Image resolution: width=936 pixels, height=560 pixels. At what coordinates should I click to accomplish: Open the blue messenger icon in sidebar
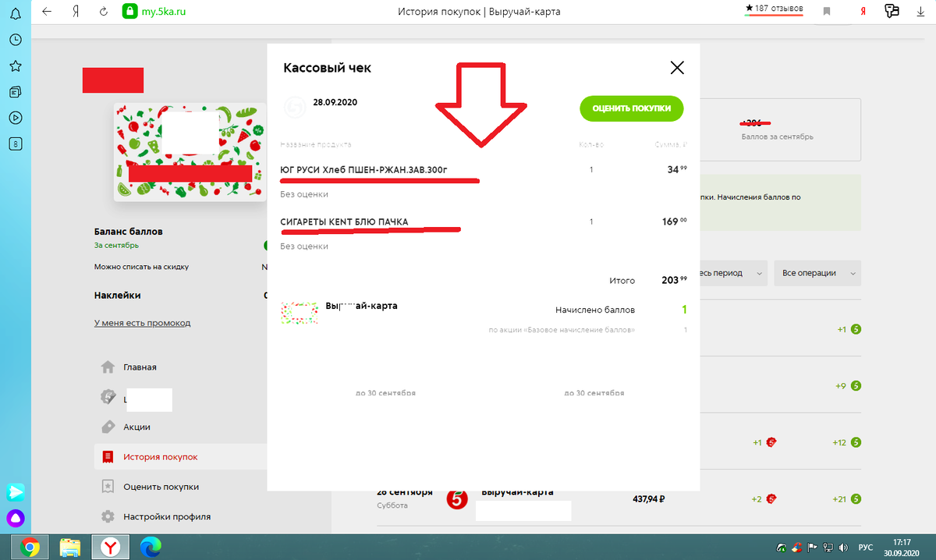pos(16,492)
